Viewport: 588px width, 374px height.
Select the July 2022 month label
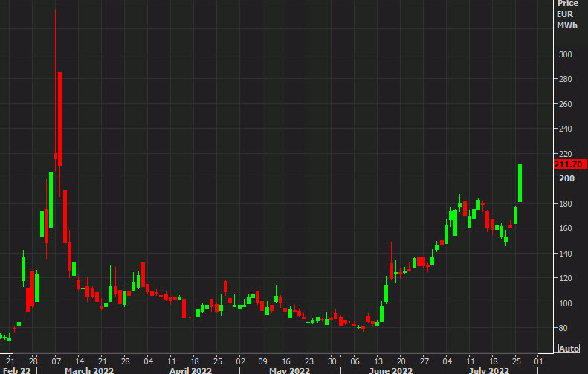coord(488,370)
